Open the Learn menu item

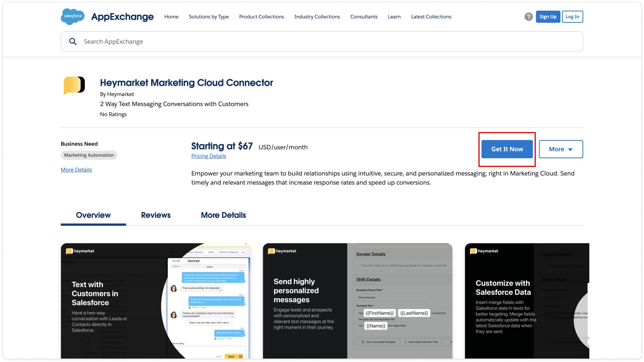pos(394,17)
